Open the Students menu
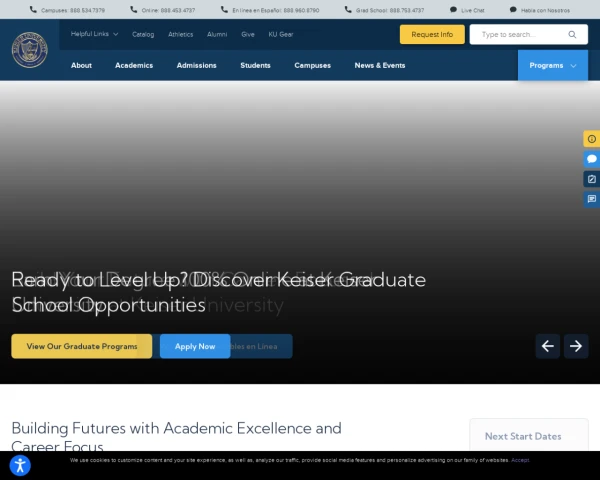 click(x=255, y=65)
